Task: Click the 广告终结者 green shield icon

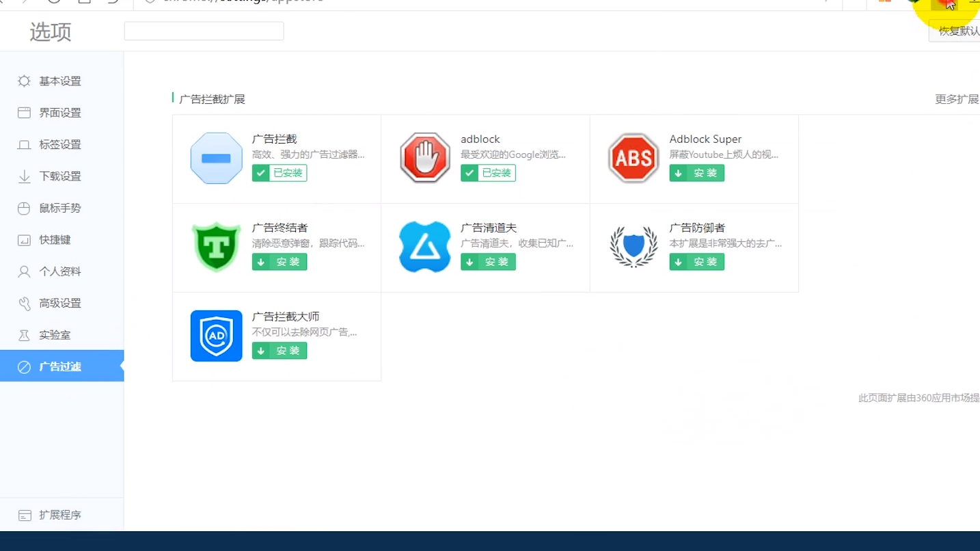Action: coord(216,247)
